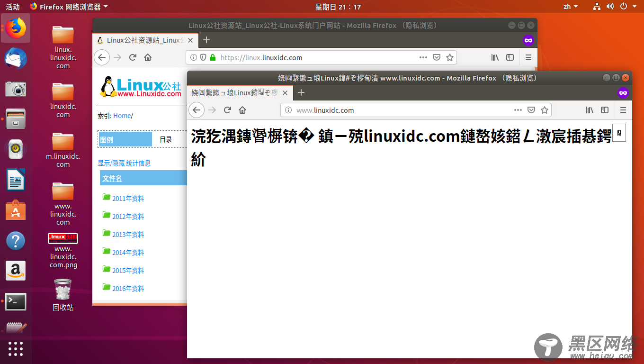Open the 2012年资料 folder link

(x=128, y=217)
